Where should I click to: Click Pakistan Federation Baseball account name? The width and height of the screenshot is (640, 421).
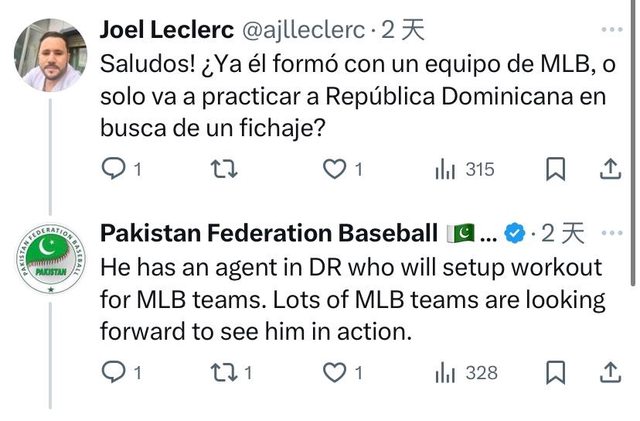pyautogui.click(x=269, y=234)
